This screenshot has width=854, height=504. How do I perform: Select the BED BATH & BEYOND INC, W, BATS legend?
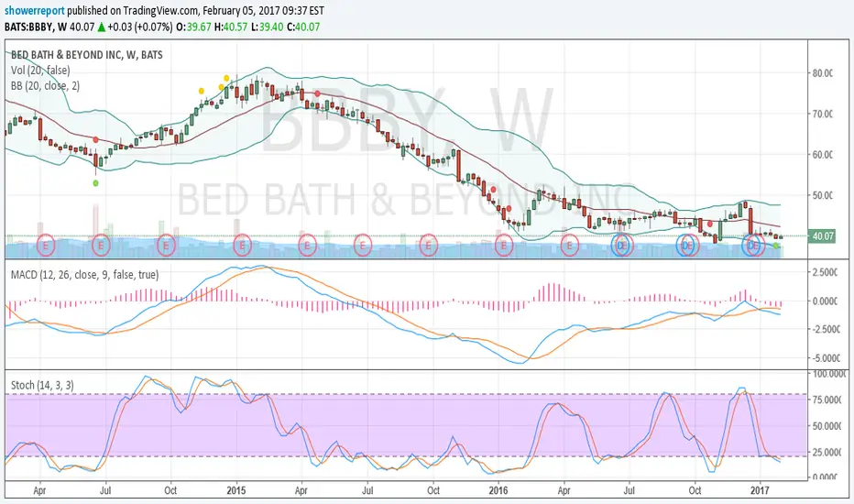tap(87, 54)
